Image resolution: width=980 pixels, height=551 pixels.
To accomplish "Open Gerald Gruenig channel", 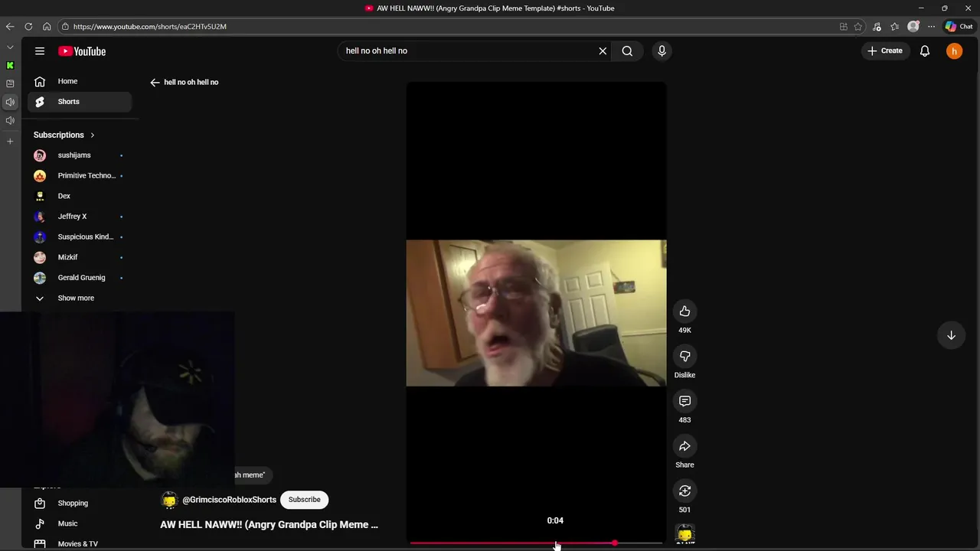I will pyautogui.click(x=80, y=278).
